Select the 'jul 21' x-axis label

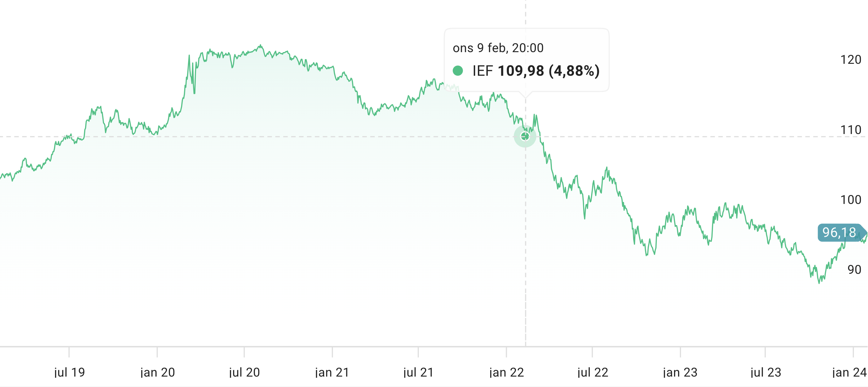[418, 372]
